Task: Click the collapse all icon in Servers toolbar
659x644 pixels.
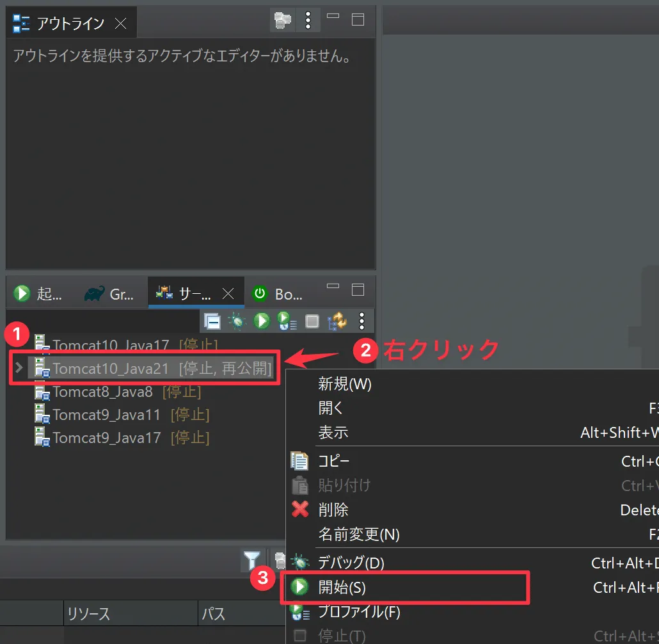Action: coord(212,321)
